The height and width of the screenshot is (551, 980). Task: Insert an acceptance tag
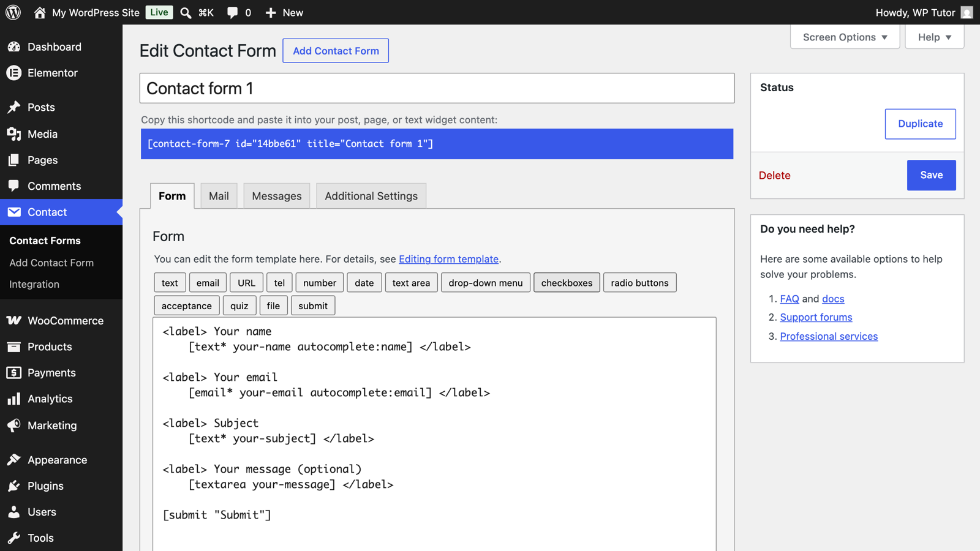[x=187, y=305]
